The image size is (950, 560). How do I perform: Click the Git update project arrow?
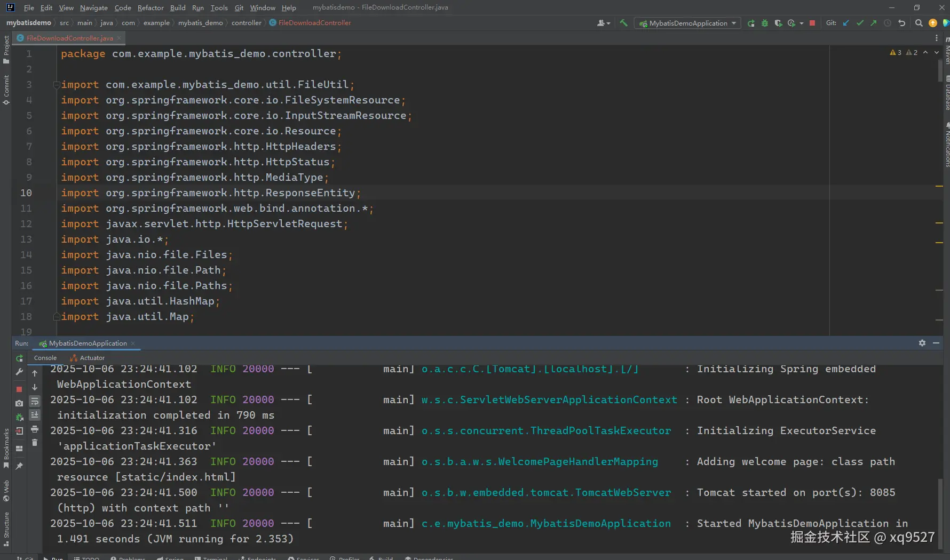[846, 23]
